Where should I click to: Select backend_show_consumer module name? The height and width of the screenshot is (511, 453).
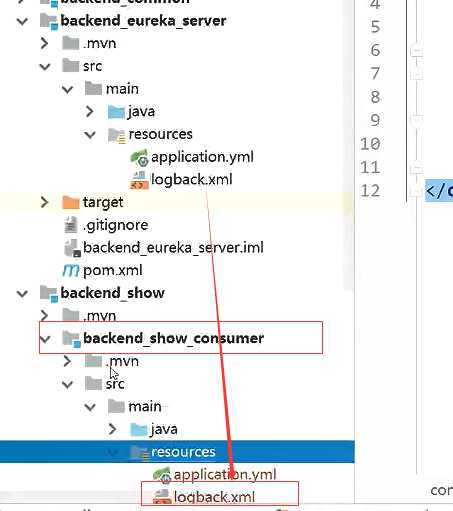173,338
